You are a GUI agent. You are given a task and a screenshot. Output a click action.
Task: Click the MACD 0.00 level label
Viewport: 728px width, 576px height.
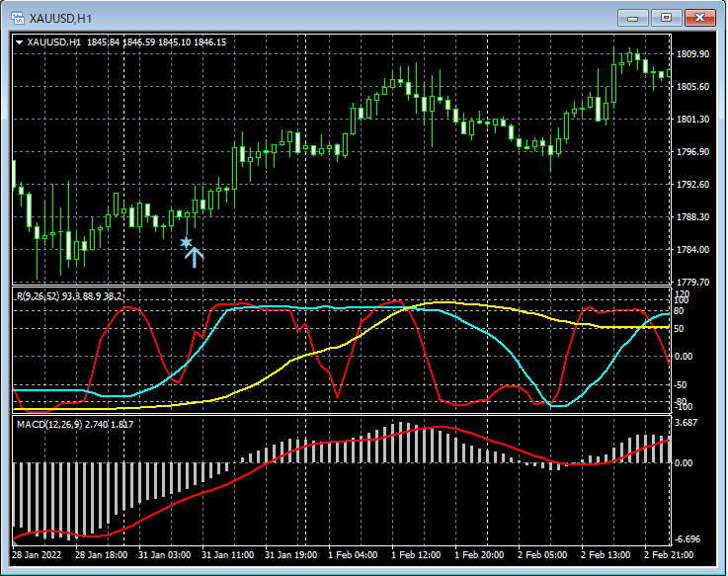[x=684, y=463]
